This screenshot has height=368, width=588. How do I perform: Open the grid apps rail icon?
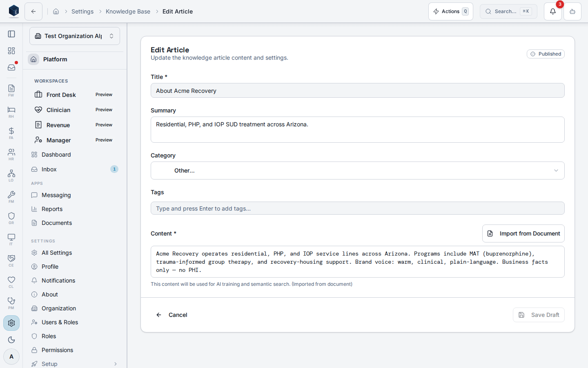[x=11, y=51]
